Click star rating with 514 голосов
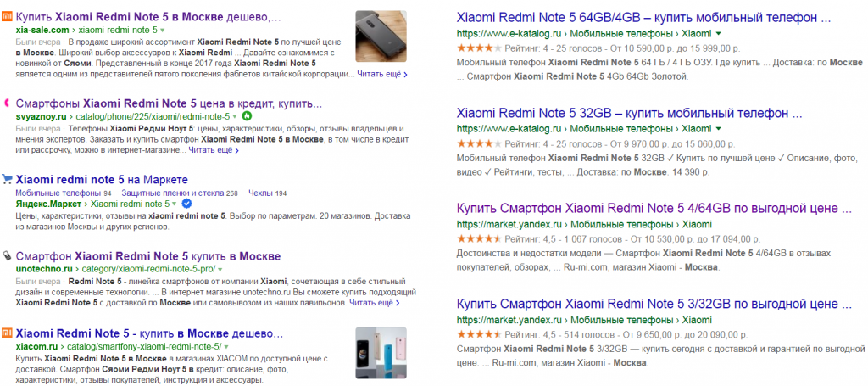Viewport: 868px width, 386px height. pyautogui.click(x=480, y=335)
